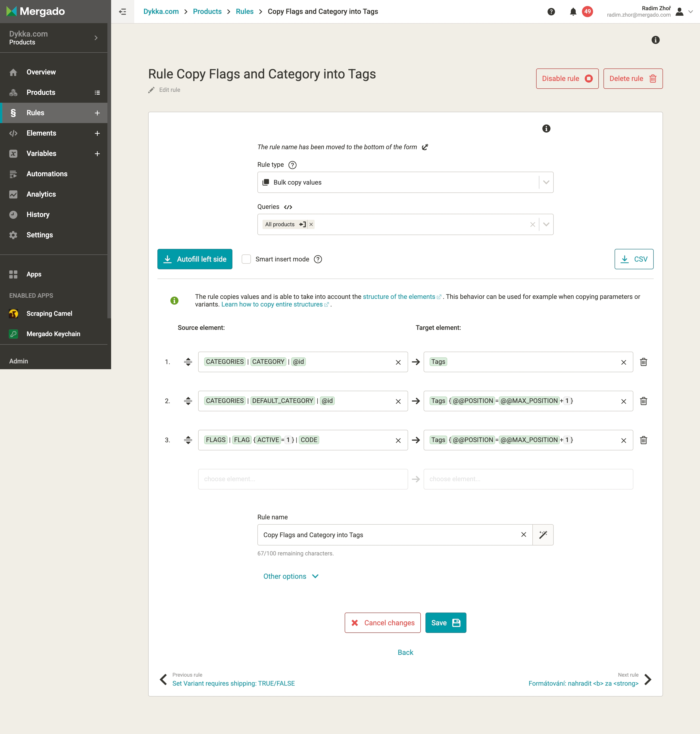Remove the All products query tag

coord(311,225)
